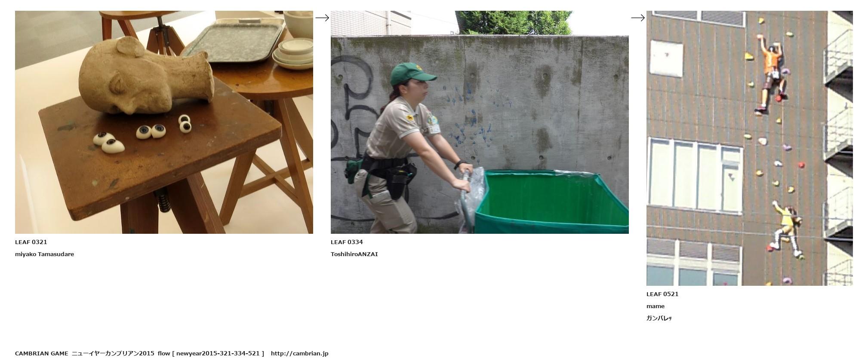Viewport: 868px width, 364px height.
Task: Click the green cart bin in the photo
Action: click(552, 202)
